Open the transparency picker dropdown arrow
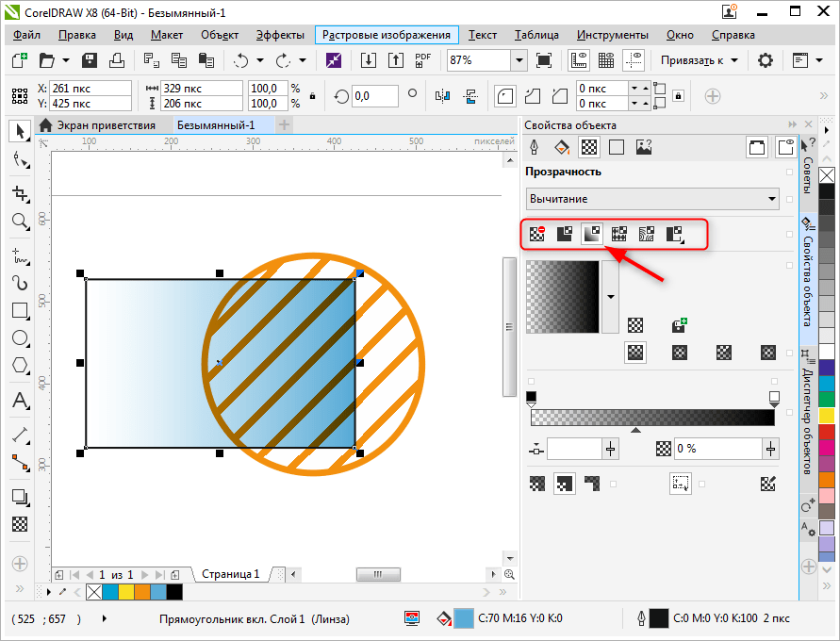Viewport: 840px width, 641px height. [x=610, y=296]
